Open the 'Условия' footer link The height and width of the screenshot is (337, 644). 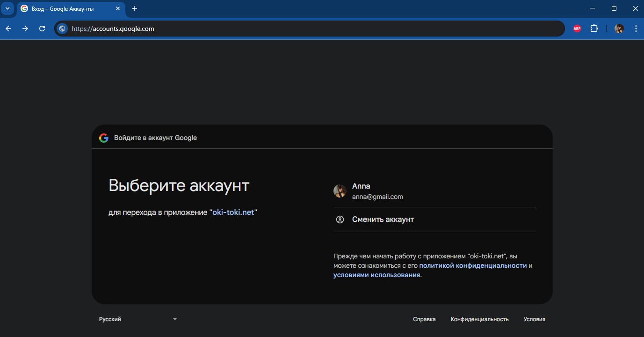pos(535,319)
